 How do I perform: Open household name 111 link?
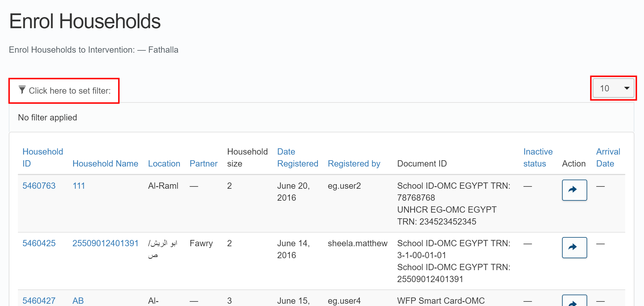tap(79, 186)
